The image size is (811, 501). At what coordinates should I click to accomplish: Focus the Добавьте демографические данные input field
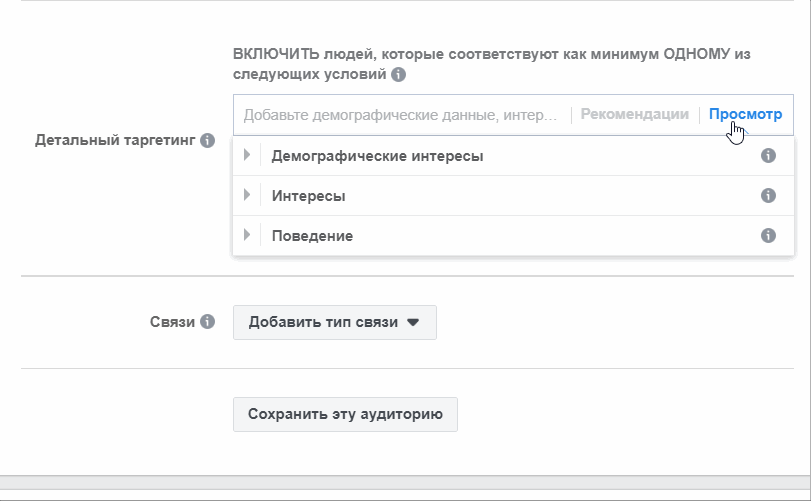point(400,115)
